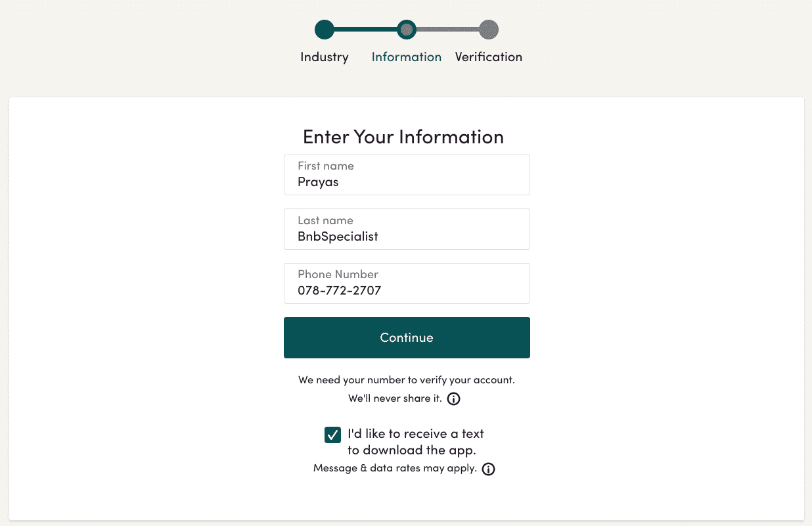Select the Industry step label

tap(324, 57)
